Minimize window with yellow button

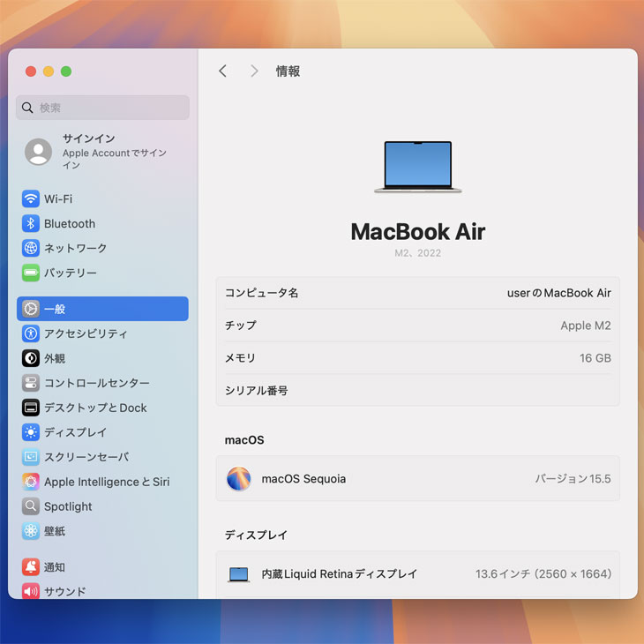tap(49, 71)
